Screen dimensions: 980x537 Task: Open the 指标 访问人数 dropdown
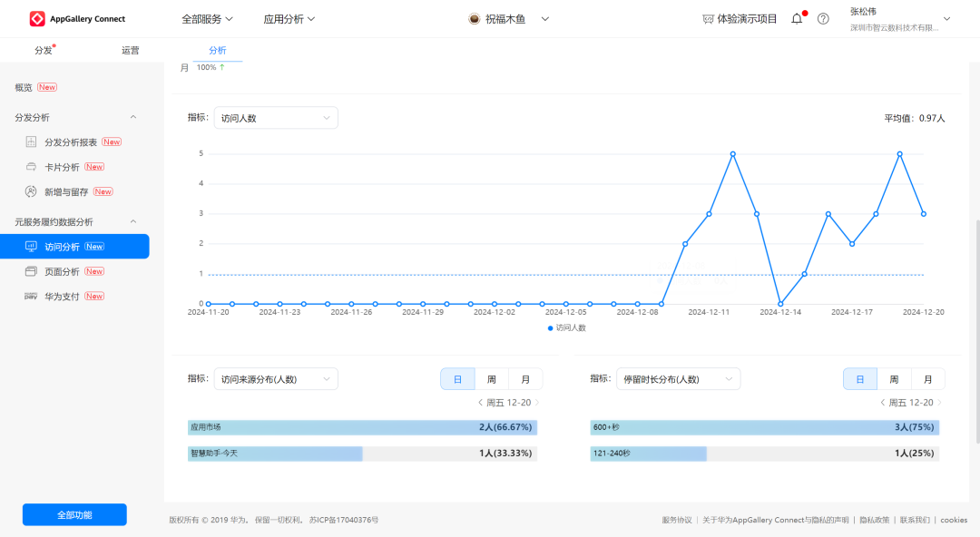[275, 117]
